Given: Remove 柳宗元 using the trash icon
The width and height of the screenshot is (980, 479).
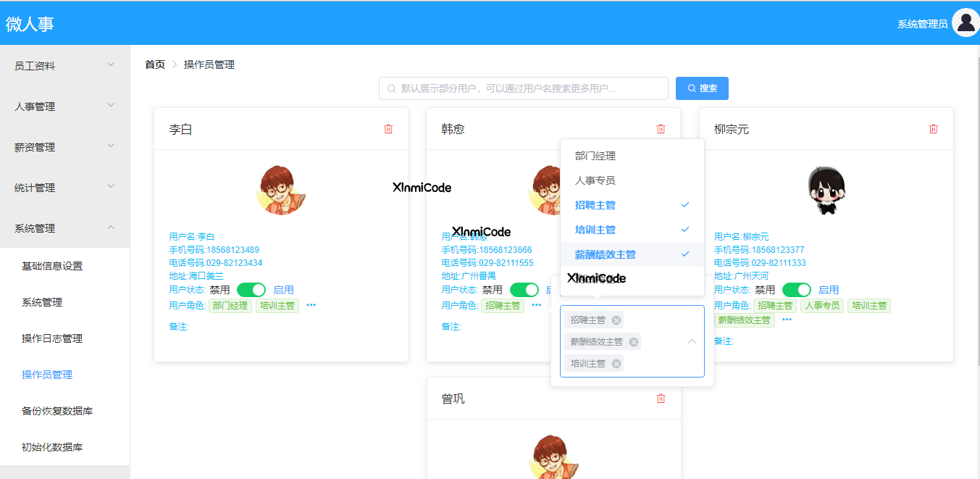Looking at the screenshot, I should (933, 128).
